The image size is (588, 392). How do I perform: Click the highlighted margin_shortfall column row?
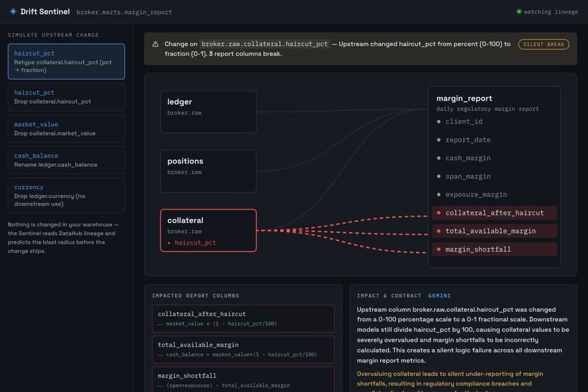pos(494,250)
